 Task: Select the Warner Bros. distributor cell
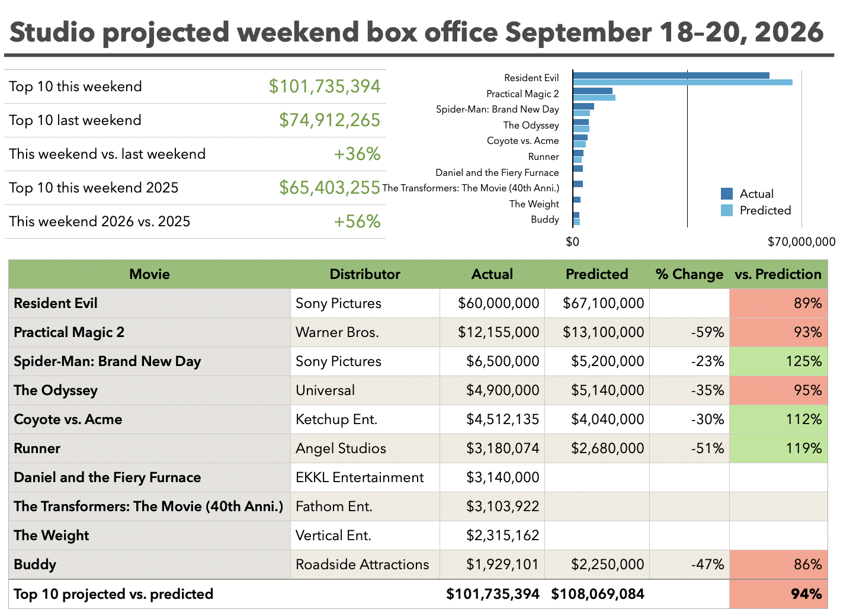[365, 332]
